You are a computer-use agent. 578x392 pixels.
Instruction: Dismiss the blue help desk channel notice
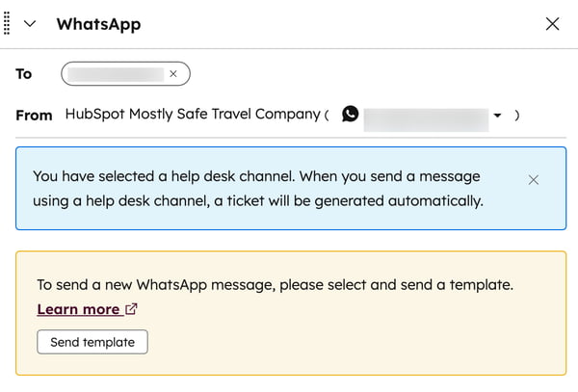534,179
